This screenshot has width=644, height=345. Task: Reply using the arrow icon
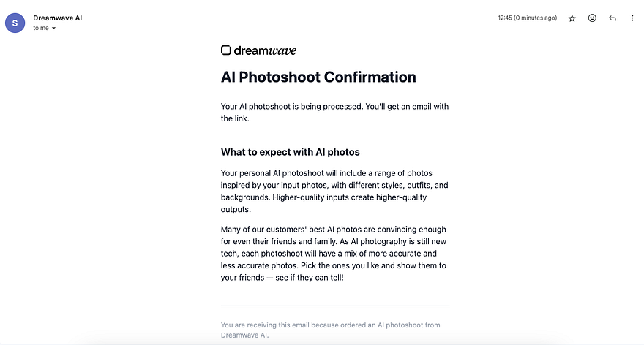click(613, 18)
